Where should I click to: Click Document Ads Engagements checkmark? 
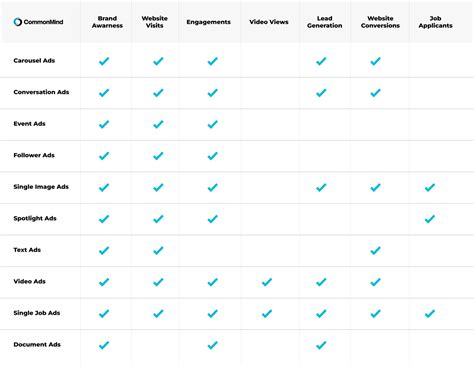[212, 345]
